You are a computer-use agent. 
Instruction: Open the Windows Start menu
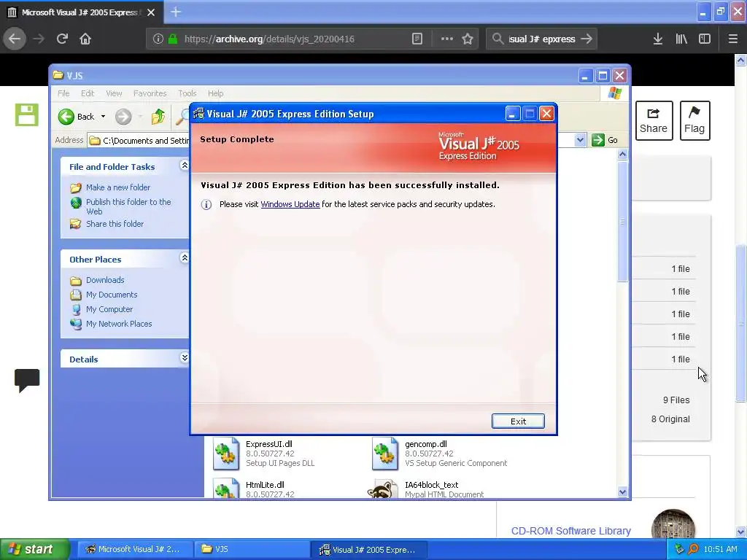tap(35, 549)
